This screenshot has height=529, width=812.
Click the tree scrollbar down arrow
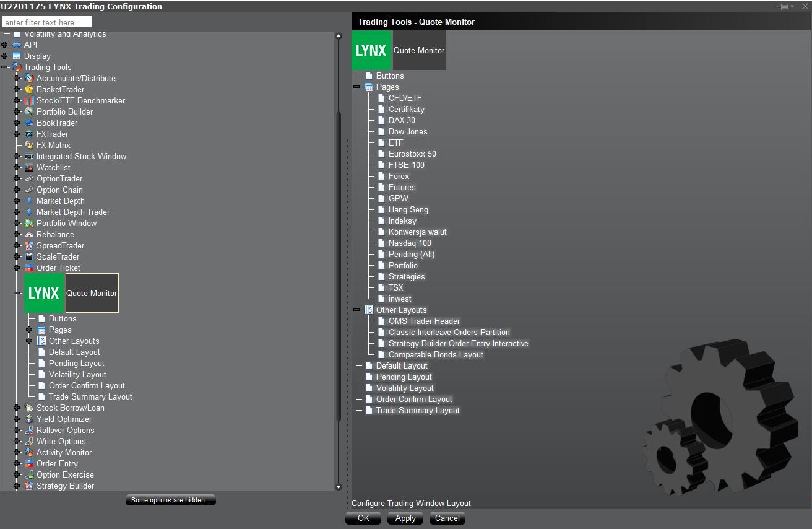click(339, 487)
